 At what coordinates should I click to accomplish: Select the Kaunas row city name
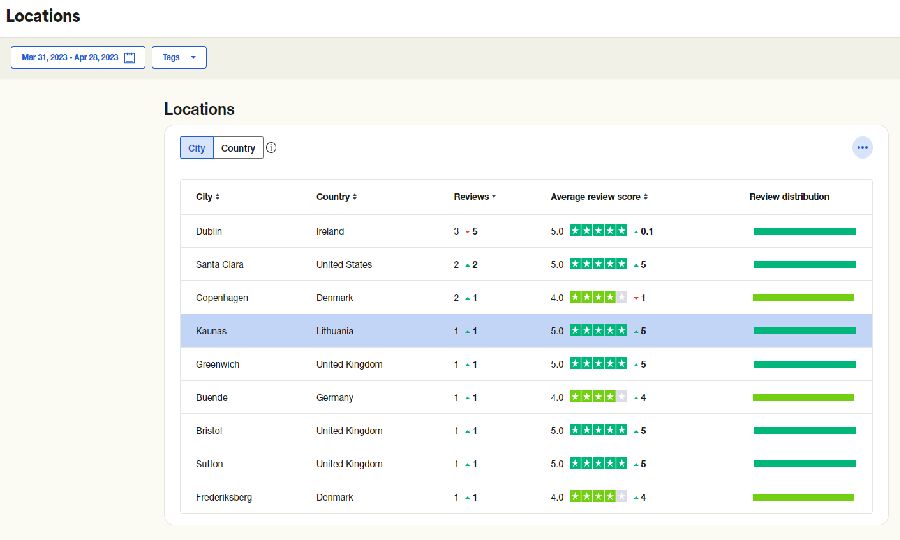211,331
